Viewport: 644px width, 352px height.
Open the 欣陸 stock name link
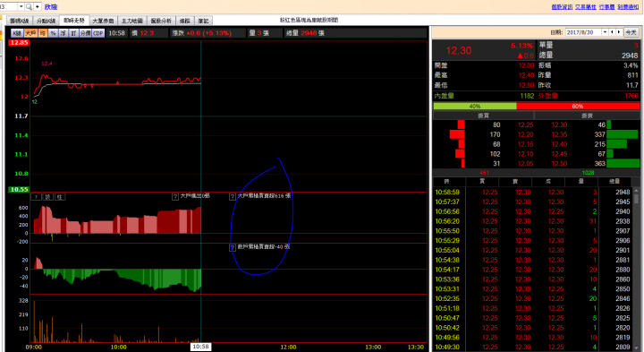point(51,6)
